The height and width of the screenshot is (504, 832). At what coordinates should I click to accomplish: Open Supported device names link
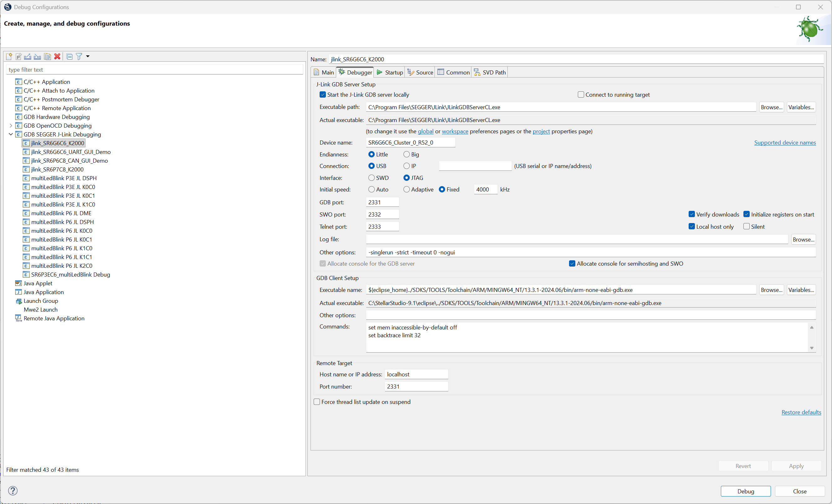pos(785,142)
